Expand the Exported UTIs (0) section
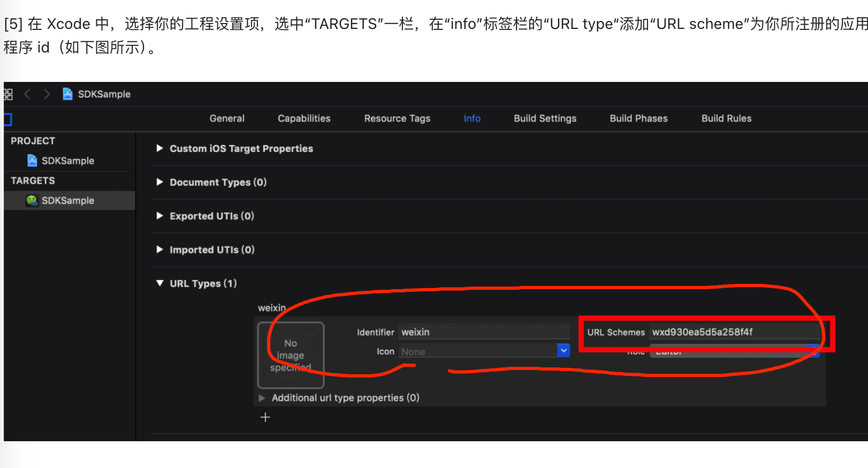The width and height of the screenshot is (868, 468). [x=159, y=216]
